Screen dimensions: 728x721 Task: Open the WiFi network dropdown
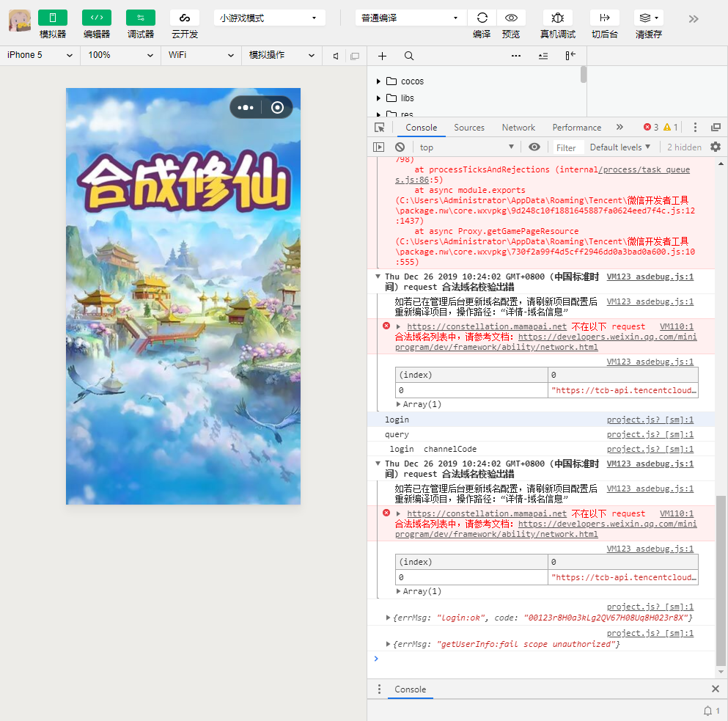click(201, 55)
